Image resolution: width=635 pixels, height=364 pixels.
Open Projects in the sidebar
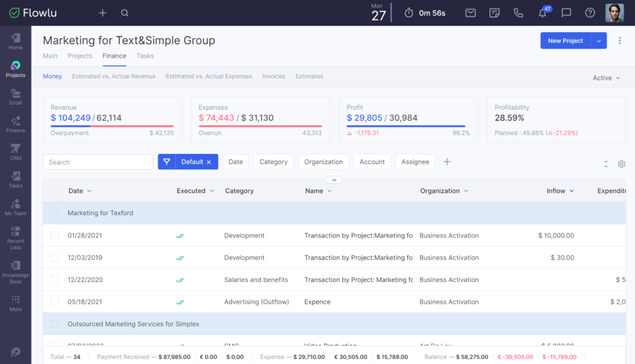click(x=16, y=69)
